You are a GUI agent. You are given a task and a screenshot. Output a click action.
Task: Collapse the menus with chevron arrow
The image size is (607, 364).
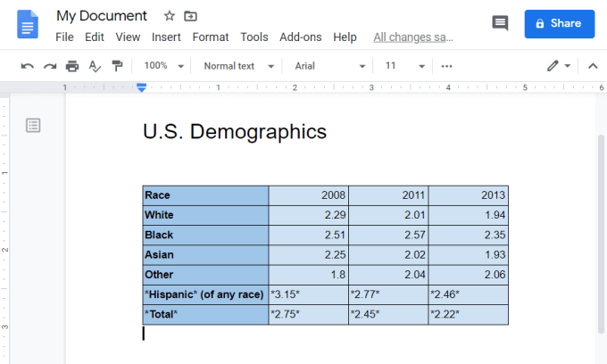[592, 66]
